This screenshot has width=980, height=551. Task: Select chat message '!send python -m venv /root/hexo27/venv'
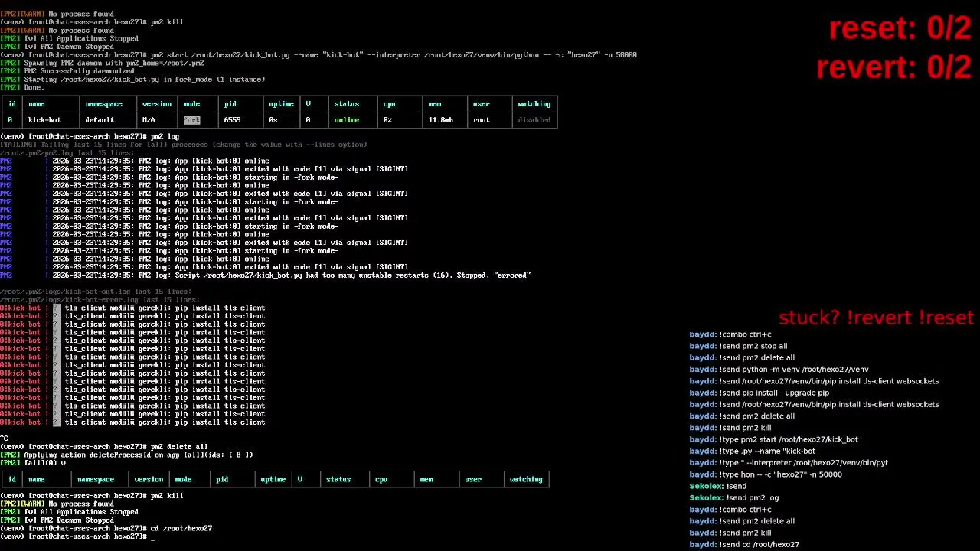tap(779, 369)
